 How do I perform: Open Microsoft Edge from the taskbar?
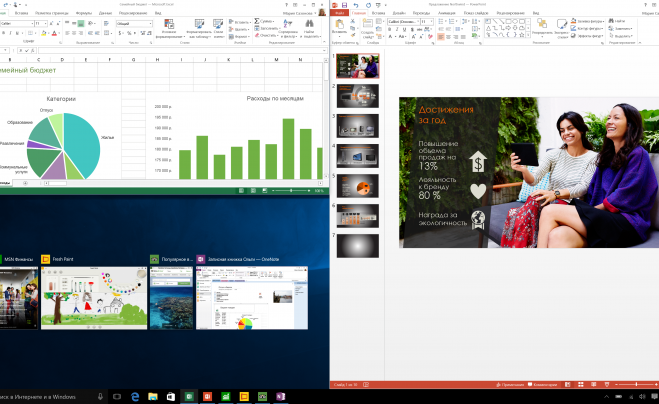(x=136, y=397)
